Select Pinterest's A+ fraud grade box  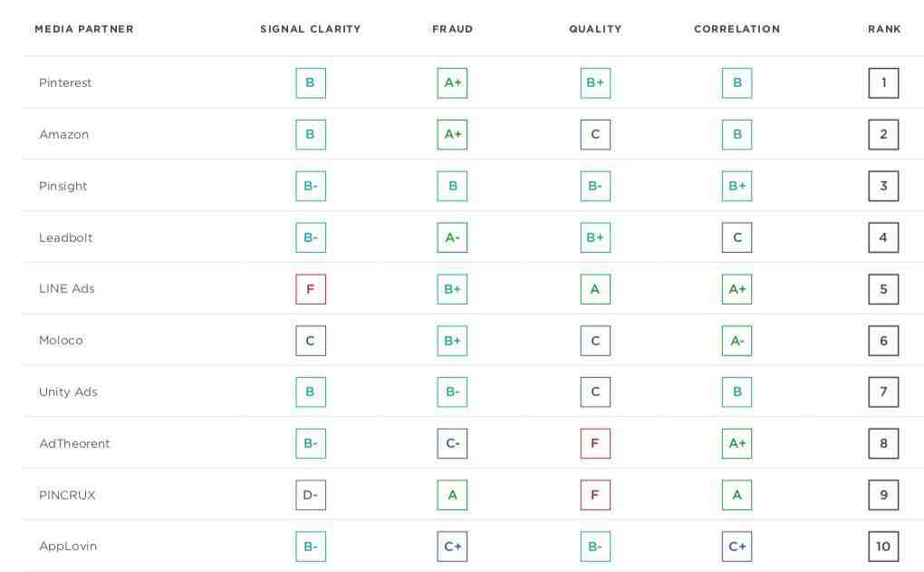click(x=452, y=83)
